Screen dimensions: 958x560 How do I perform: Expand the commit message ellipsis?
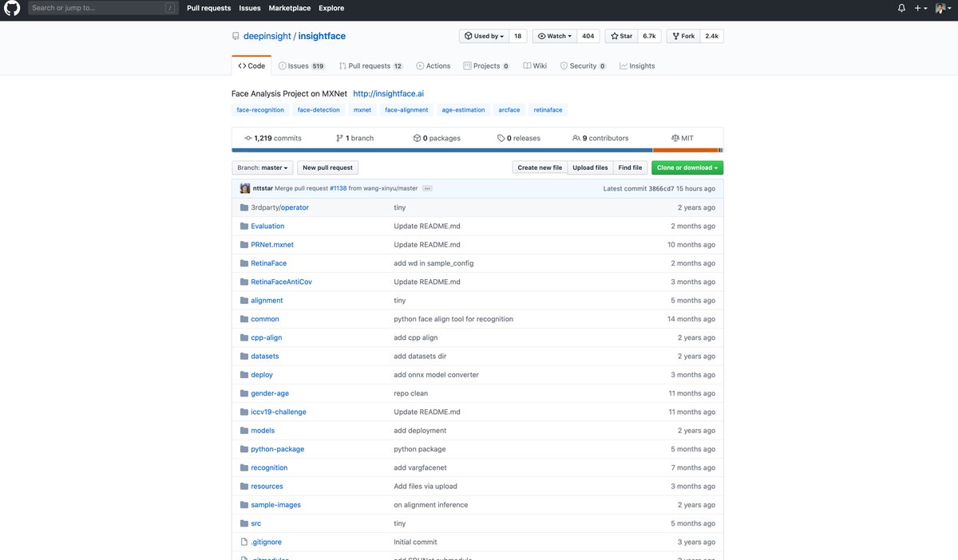point(427,188)
